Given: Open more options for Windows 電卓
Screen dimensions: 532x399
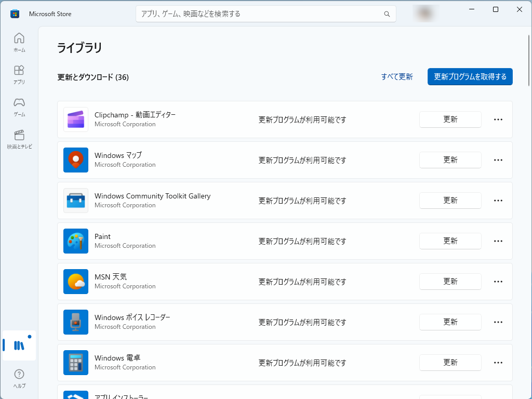Looking at the screenshot, I should coord(498,362).
